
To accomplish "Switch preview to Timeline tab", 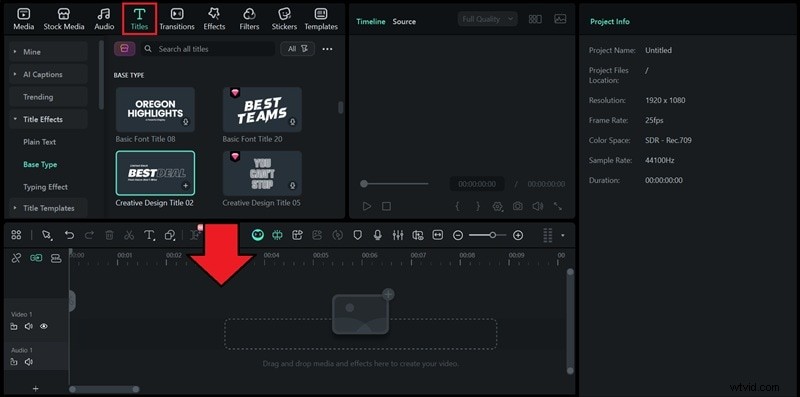I will coord(371,21).
